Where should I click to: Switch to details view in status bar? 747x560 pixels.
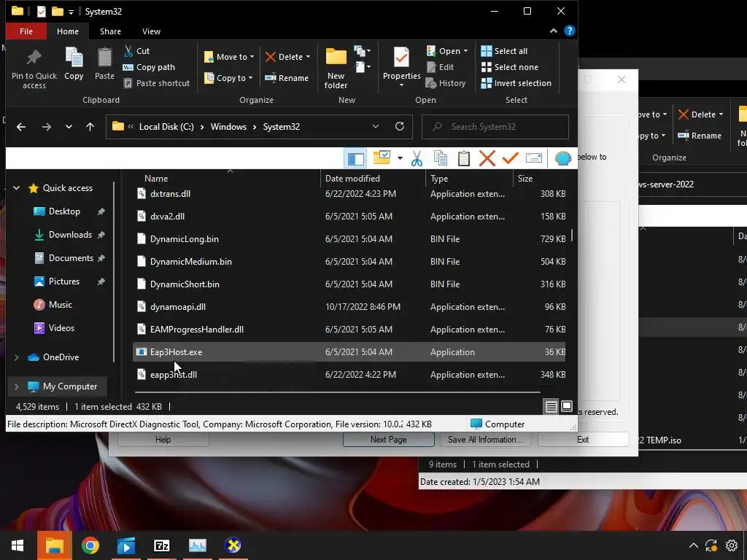551,407
